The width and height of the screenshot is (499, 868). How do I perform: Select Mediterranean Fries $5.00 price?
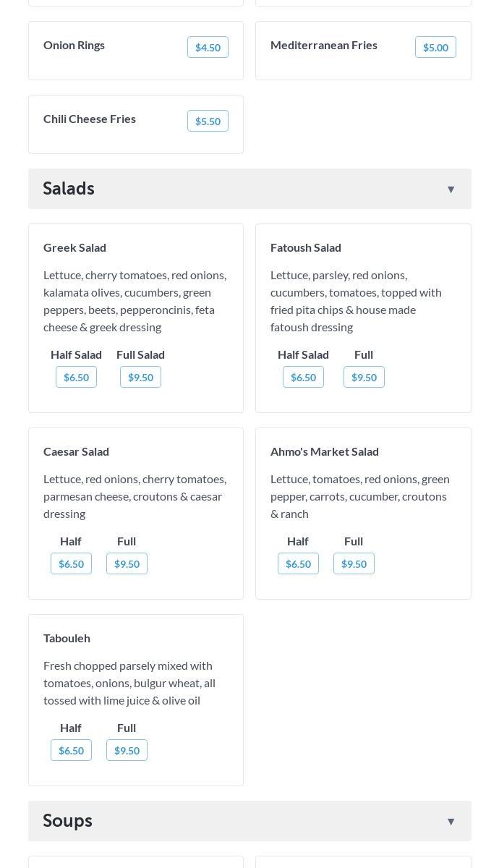435,48
